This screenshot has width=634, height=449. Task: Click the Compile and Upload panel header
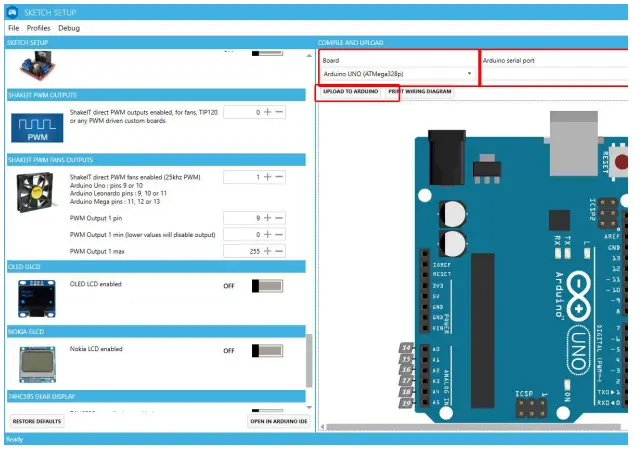coord(472,42)
